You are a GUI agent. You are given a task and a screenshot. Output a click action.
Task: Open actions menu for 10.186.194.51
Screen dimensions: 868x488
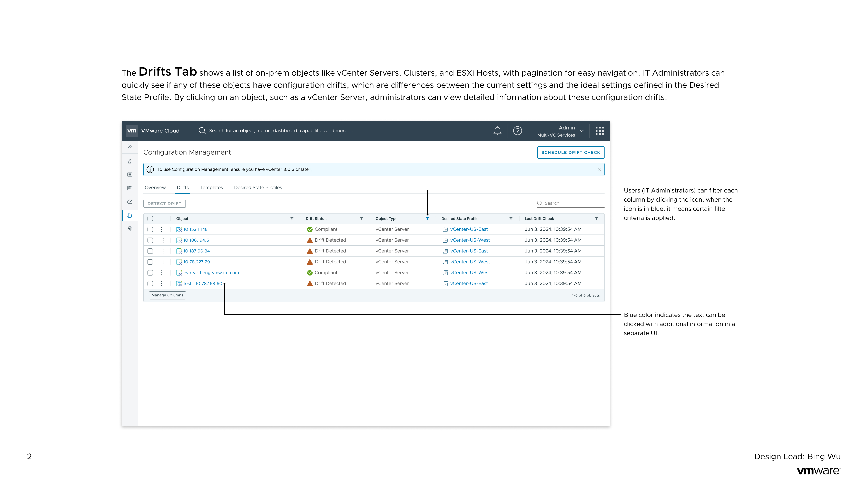pos(163,240)
